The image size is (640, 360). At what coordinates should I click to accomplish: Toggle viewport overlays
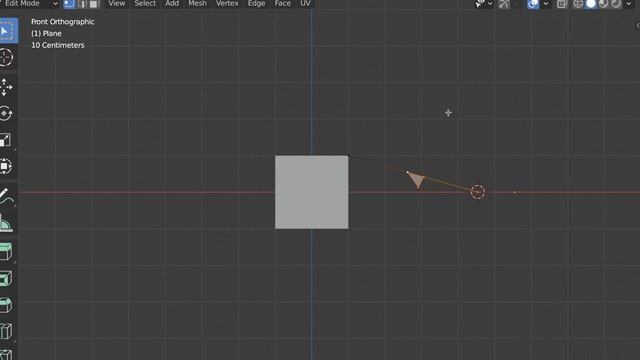(533, 4)
